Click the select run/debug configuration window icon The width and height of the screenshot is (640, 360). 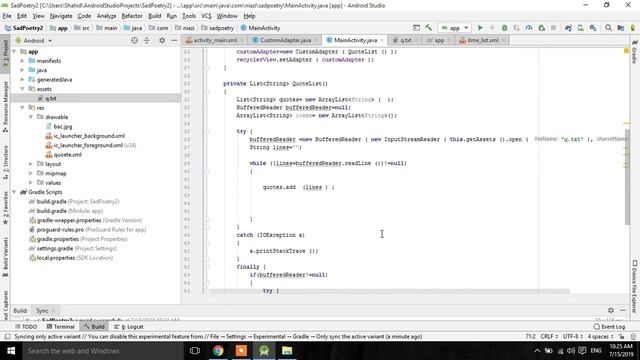pyautogui.click(x=416, y=28)
